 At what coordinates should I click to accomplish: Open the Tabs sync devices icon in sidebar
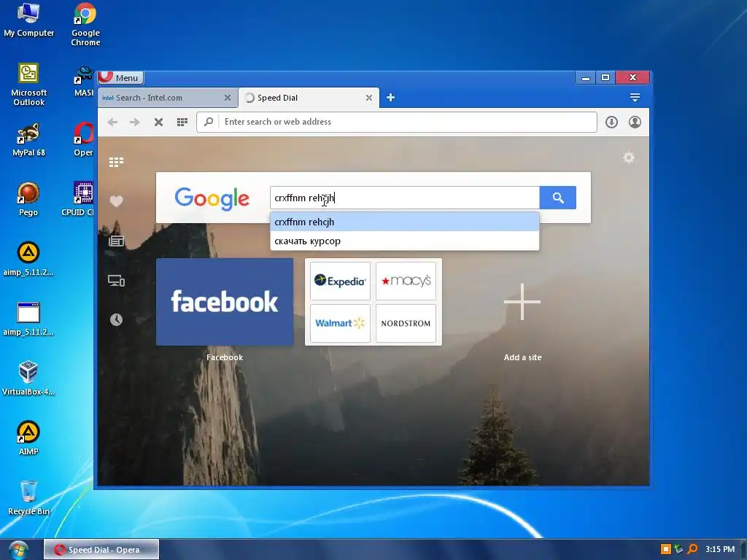click(116, 281)
